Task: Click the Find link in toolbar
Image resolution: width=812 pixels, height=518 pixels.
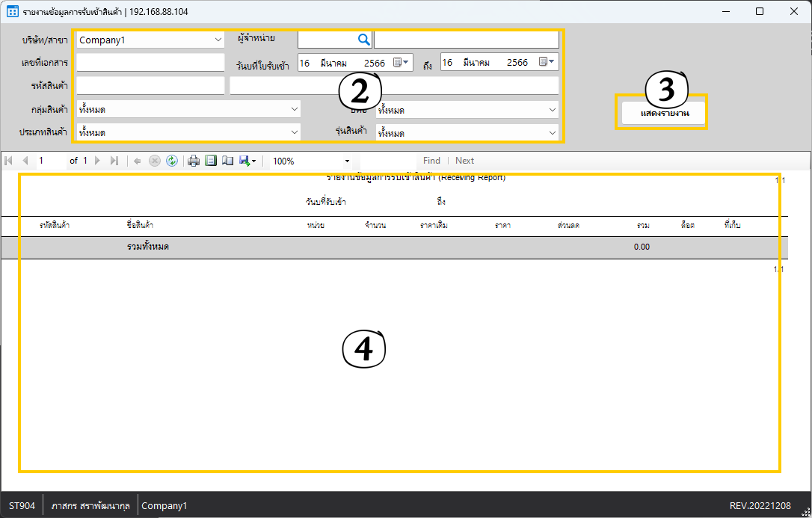Action: [x=431, y=161]
